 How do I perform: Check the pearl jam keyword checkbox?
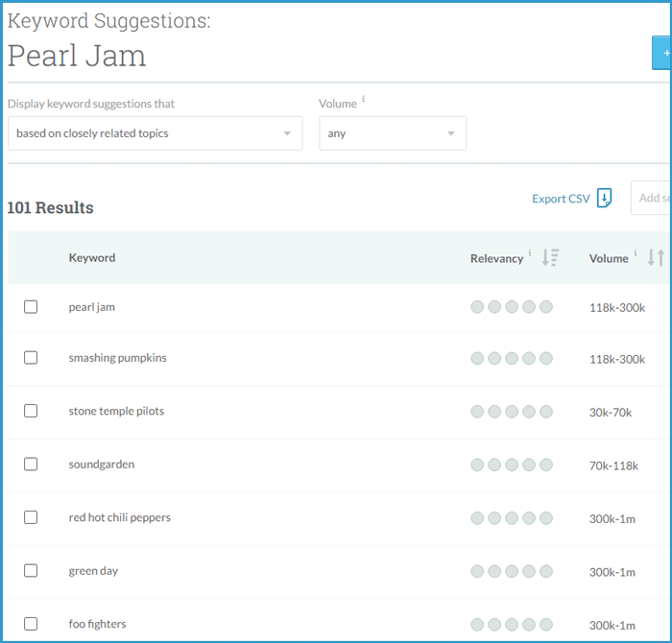point(31,307)
